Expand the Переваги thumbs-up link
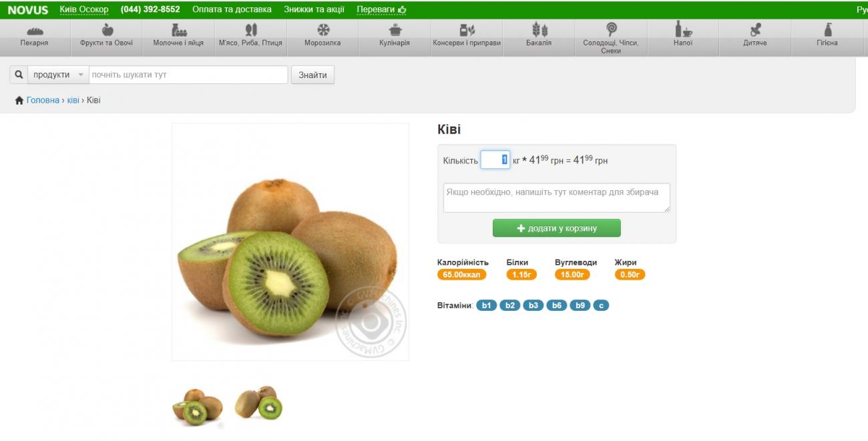868x441 pixels. tap(382, 9)
